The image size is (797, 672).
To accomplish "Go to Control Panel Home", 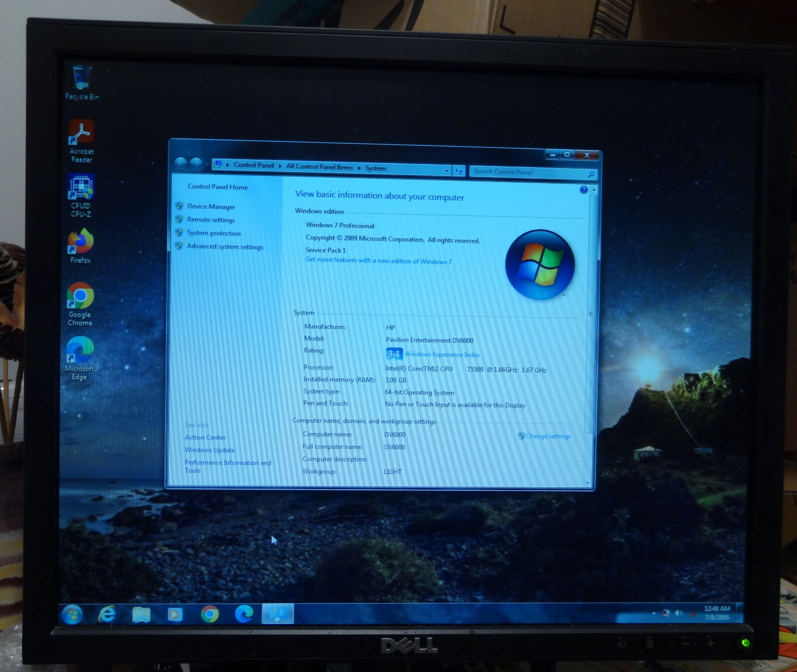I will (218, 187).
